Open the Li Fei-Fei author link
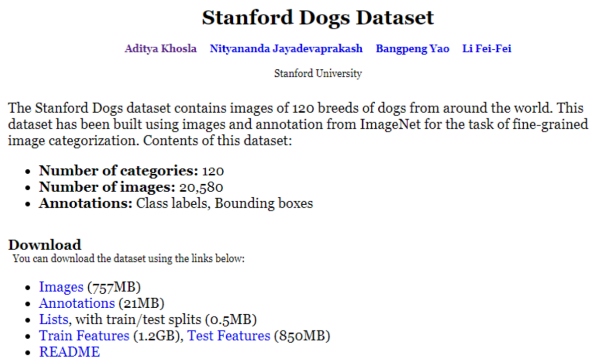 click(x=487, y=49)
